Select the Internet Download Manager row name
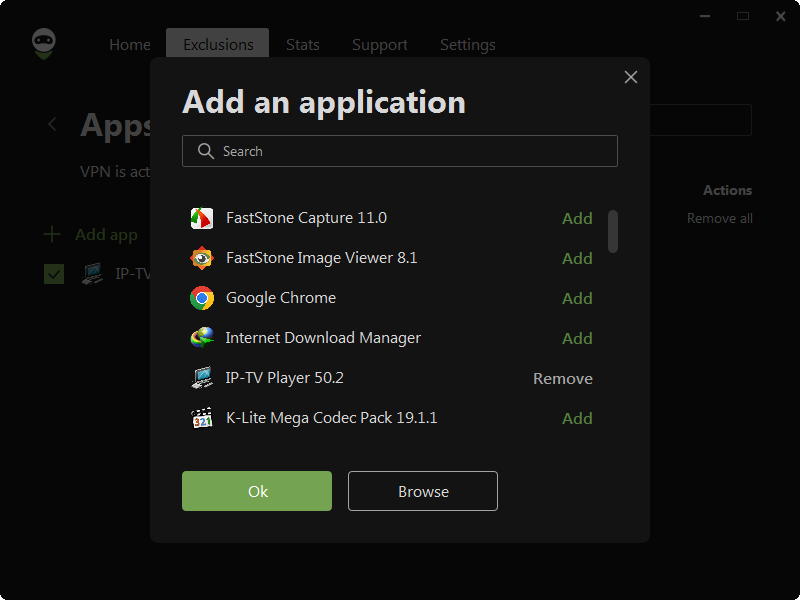The height and width of the screenshot is (600, 800). pos(323,338)
